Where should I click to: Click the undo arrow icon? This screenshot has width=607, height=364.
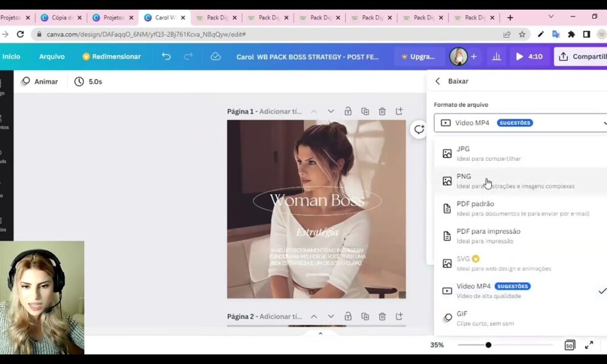tap(166, 56)
